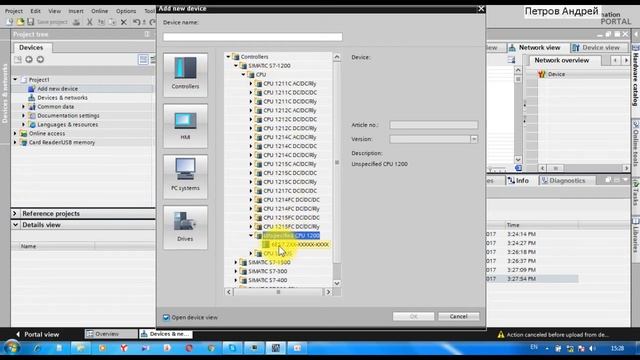640x360 pixels.
Task: Collapse the Controllers tree node
Action: pyautogui.click(x=229, y=57)
